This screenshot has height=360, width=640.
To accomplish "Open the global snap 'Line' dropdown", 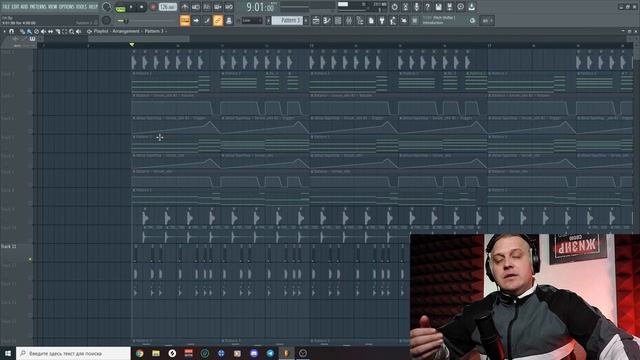I will pyautogui.click(x=252, y=20).
